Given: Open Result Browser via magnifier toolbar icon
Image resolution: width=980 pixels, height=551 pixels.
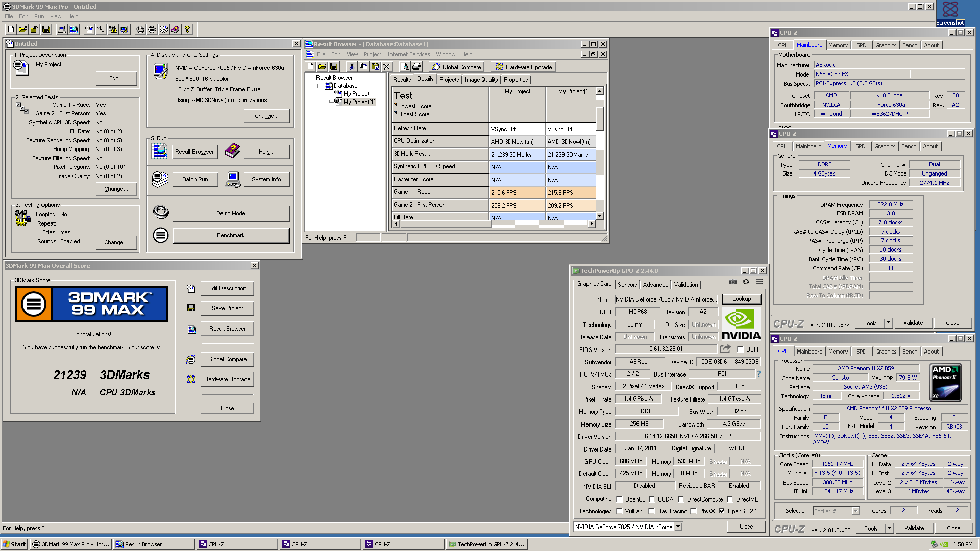Looking at the screenshot, I should [x=74, y=30].
